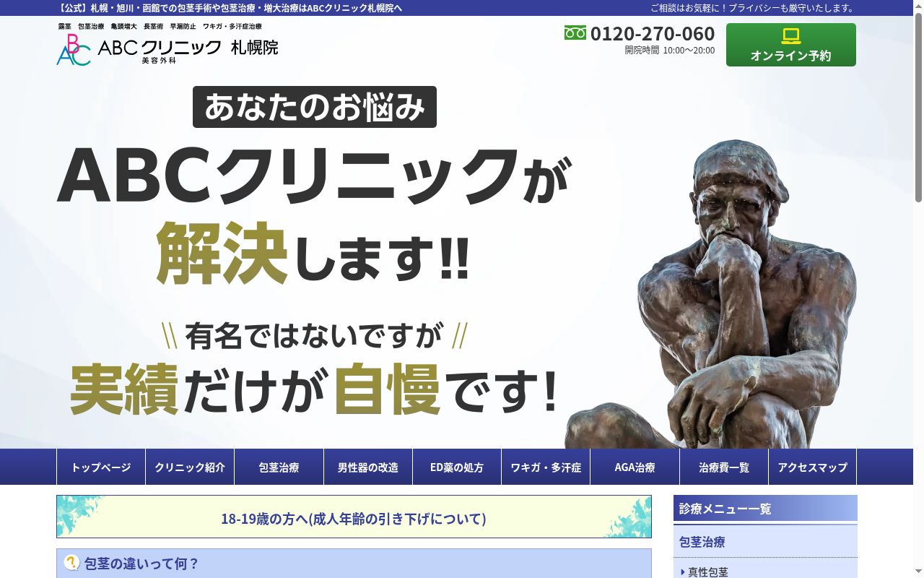Select 包茎治療 in the navigation bar
Image resolution: width=924 pixels, height=578 pixels.
[x=279, y=467]
